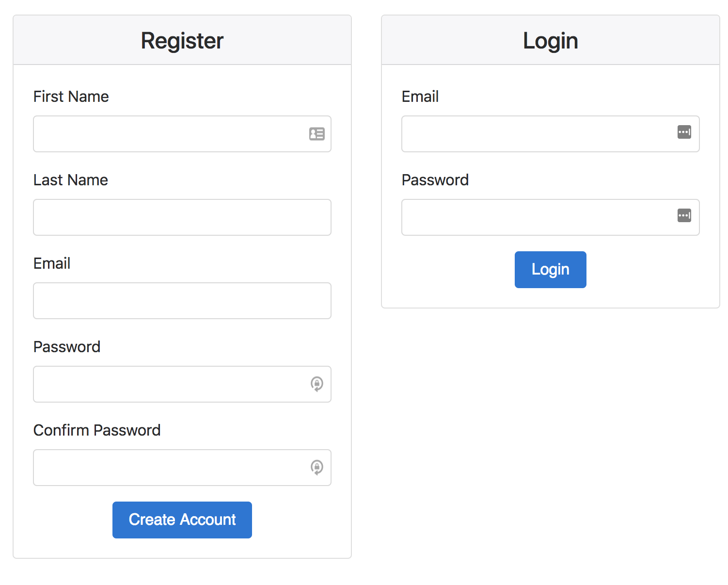Click the password generator icon in Confirm Password field
The image size is (728, 585).
(x=317, y=468)
